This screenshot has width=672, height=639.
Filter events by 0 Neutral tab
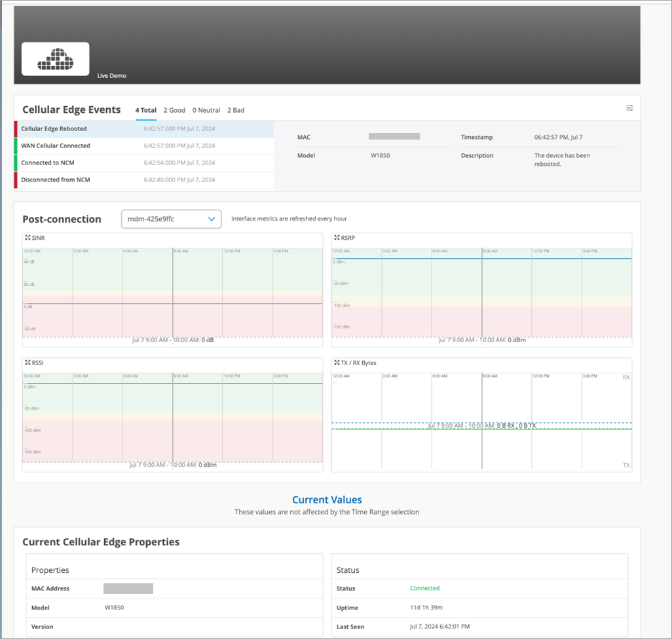coord(206,110)
